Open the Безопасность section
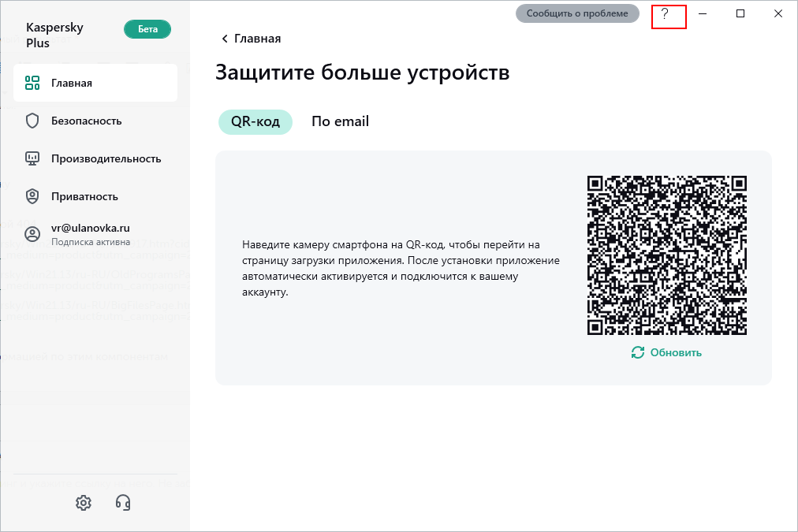The width and height of the screenshot is (798, 532). pos(95,121)
